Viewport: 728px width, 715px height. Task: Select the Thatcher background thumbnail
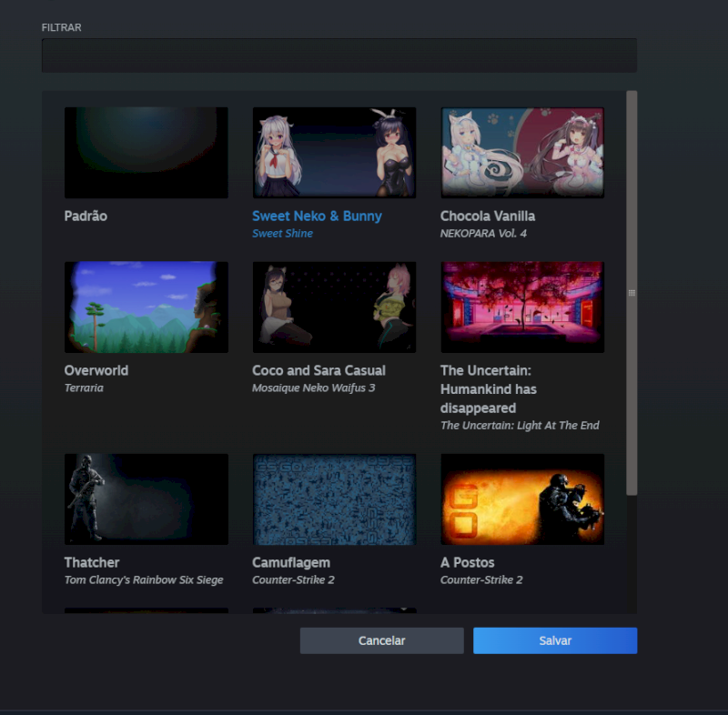pyautogui.click(x=147, y=499)
